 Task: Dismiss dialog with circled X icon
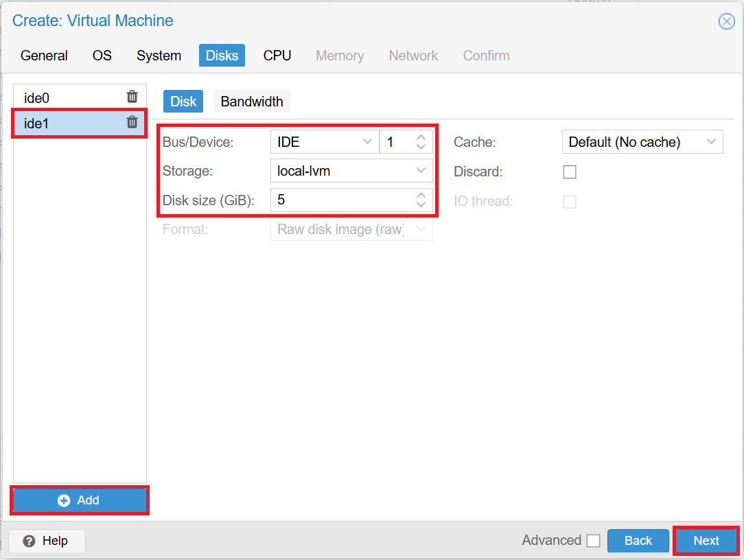(x=726, y=21)
